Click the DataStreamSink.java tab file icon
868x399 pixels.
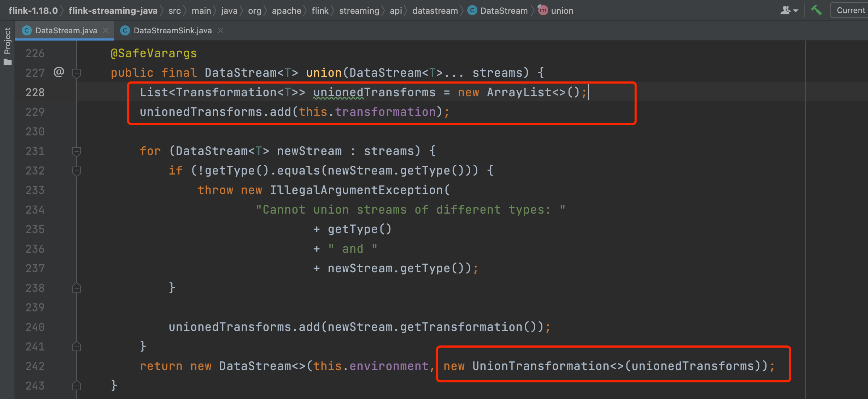coord(125,31)
